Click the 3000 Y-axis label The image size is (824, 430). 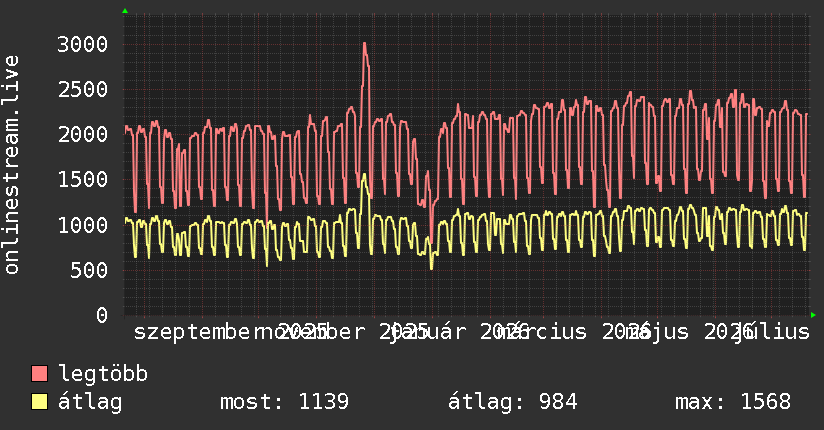(83, 44)
